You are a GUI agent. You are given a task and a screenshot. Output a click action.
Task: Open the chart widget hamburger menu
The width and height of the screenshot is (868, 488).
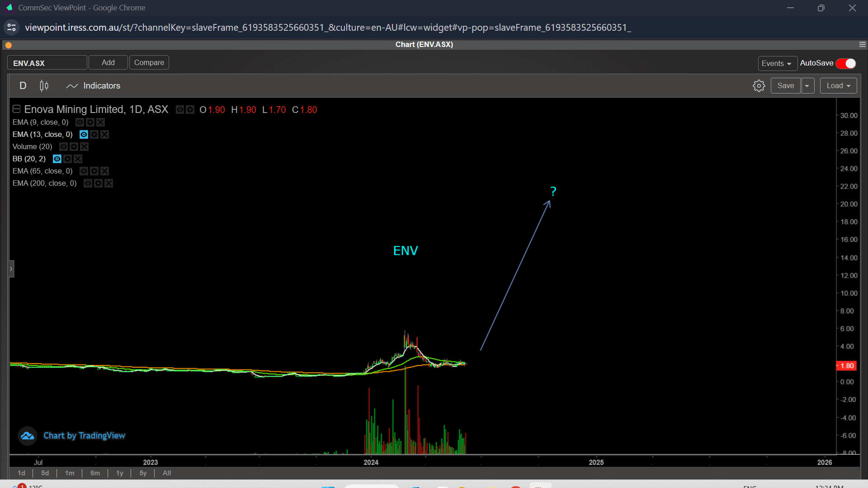coord(863,44)
